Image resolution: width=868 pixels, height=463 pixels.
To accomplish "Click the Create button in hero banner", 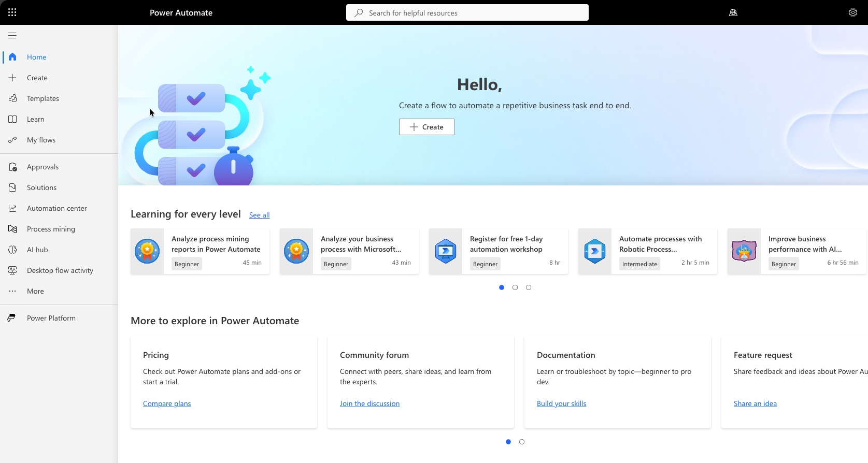I will 426,127.
